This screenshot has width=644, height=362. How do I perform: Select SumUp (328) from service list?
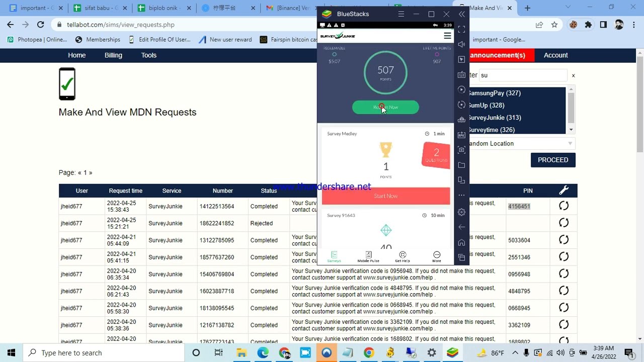[486, 105]
